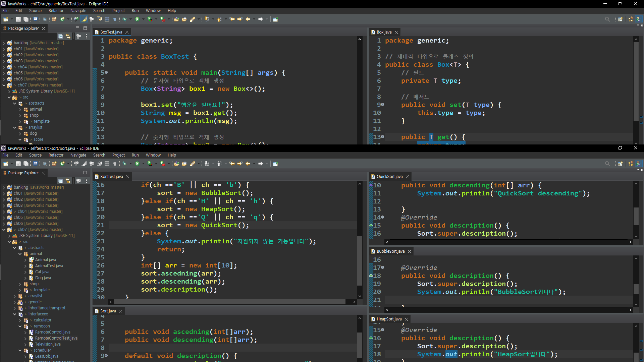Collapse the animal package in lower tree
This screenshot has height=362, width=644.
coord(20,254)
